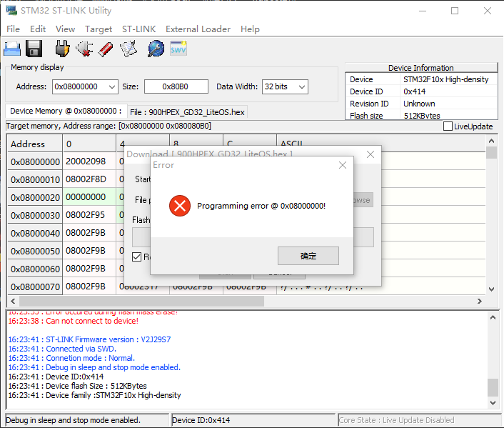Click Device ID value 0x414 in Device Information
The height and width of the screenshot is (428, 504).
pos(414,91)
